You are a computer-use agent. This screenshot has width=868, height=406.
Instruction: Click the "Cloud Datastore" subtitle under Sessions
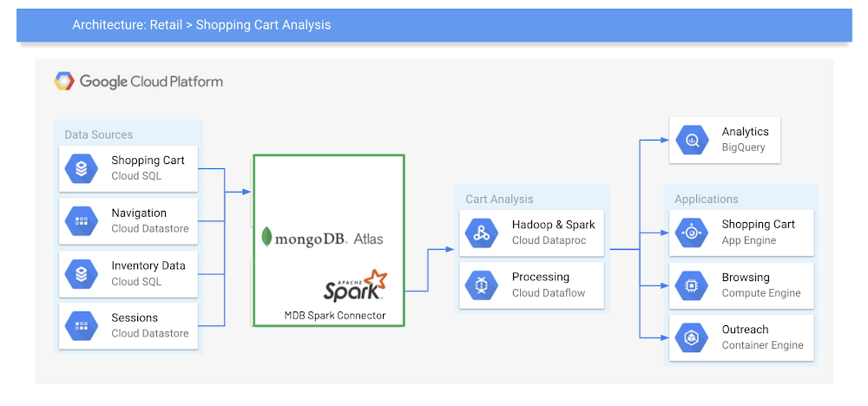pos(150,333)
